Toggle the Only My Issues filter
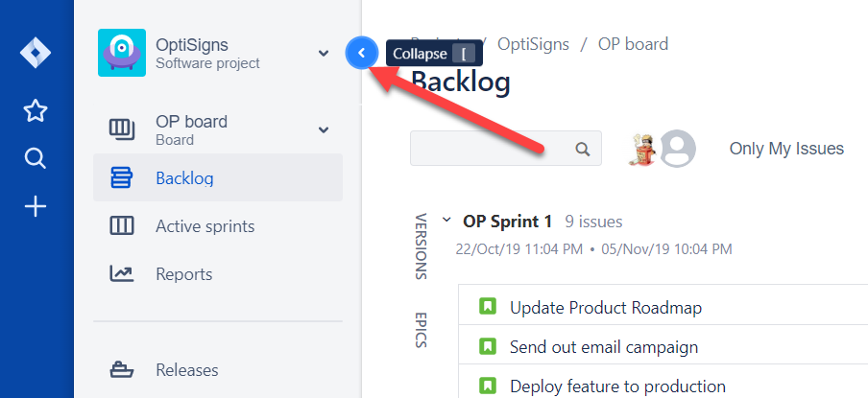Viewport: 868px width, 398px height. point(786,149)
